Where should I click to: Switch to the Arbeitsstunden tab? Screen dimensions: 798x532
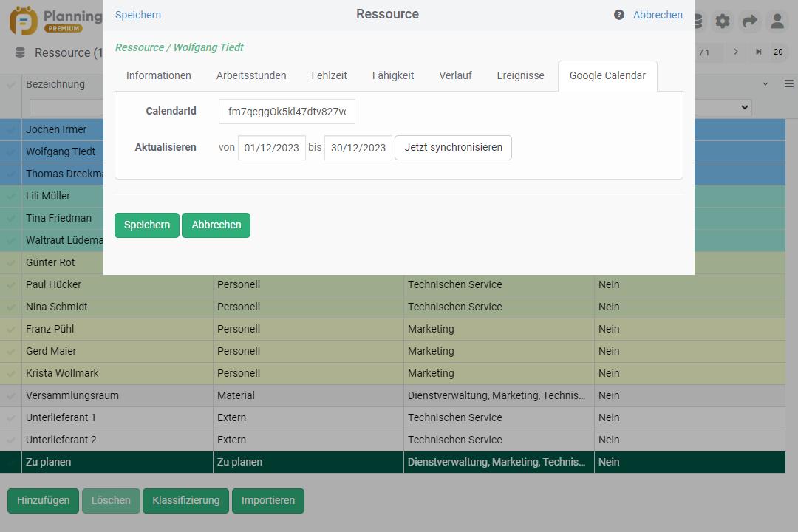pos(251,75)
